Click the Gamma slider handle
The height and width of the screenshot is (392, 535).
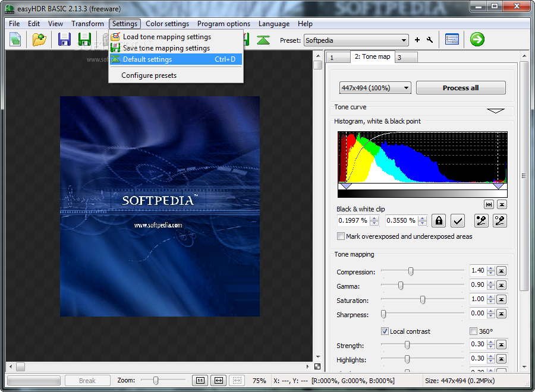401,285
